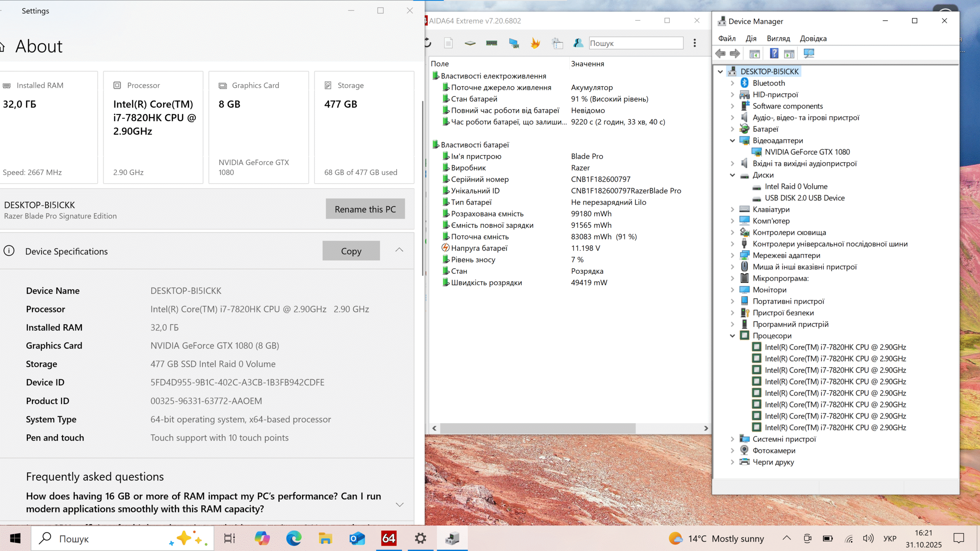
Task: Click the user silhouette icon in AIDA64
Action: [x=578, y=43]
